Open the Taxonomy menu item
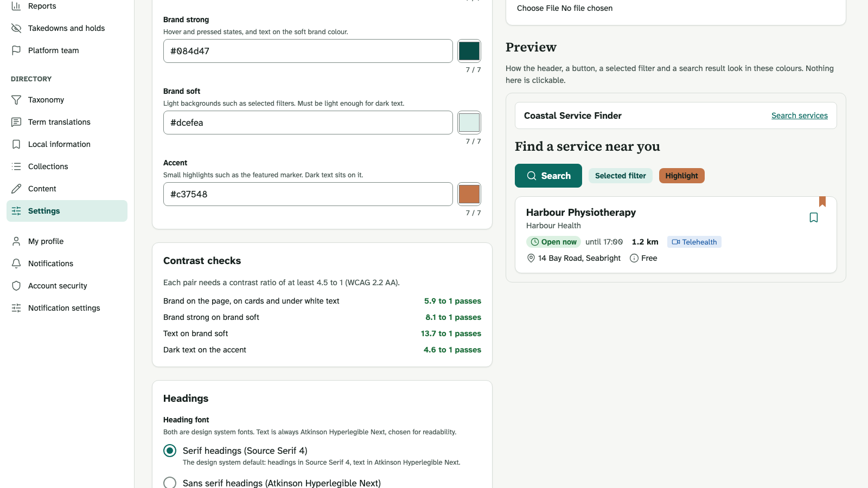 tap(67, 100)
